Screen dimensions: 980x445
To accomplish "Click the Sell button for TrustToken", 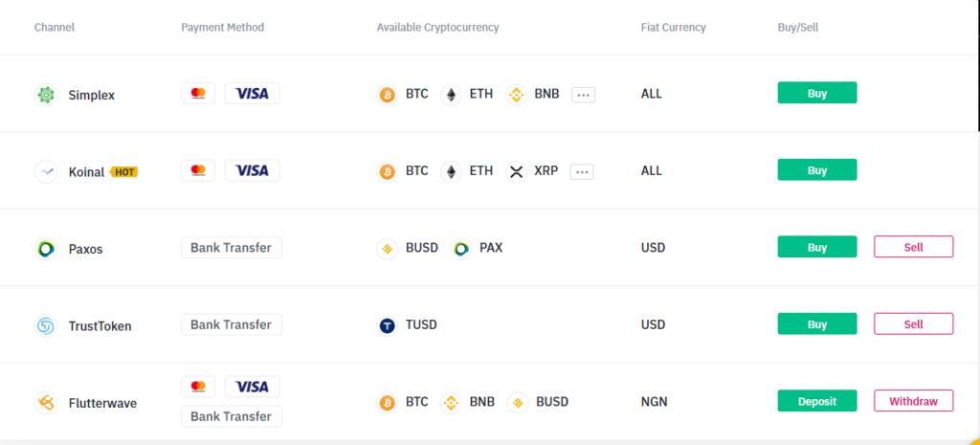I will pos(913,324).
